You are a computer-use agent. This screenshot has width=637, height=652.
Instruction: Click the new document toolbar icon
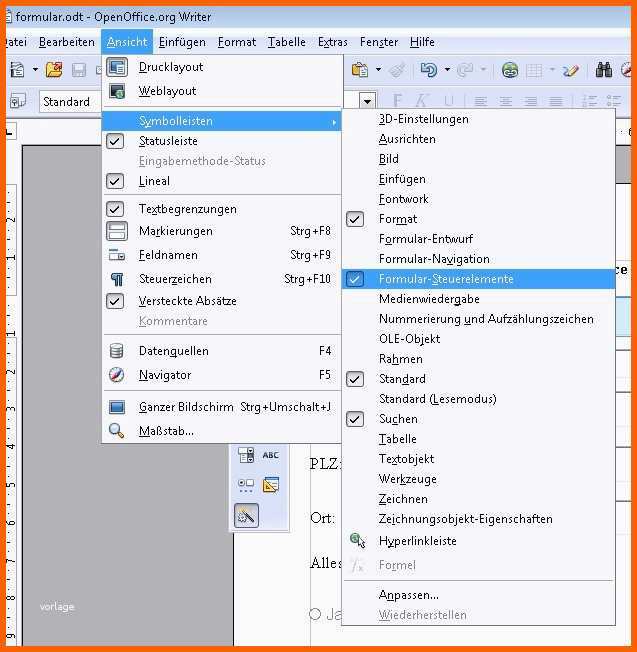(x=17, y=70)
